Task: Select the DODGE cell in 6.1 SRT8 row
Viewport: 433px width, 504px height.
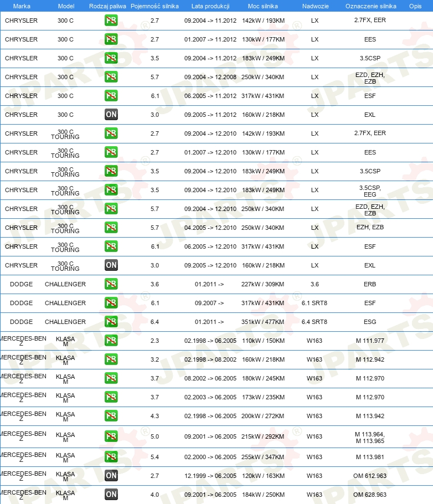Action: 21,303
